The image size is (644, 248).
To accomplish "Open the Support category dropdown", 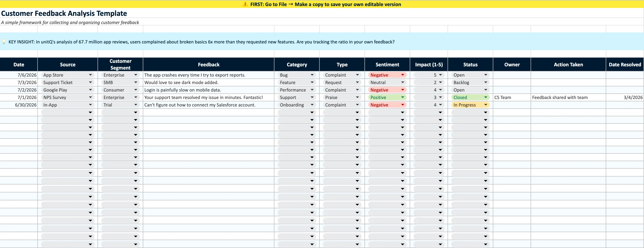I will pos(297,97).
